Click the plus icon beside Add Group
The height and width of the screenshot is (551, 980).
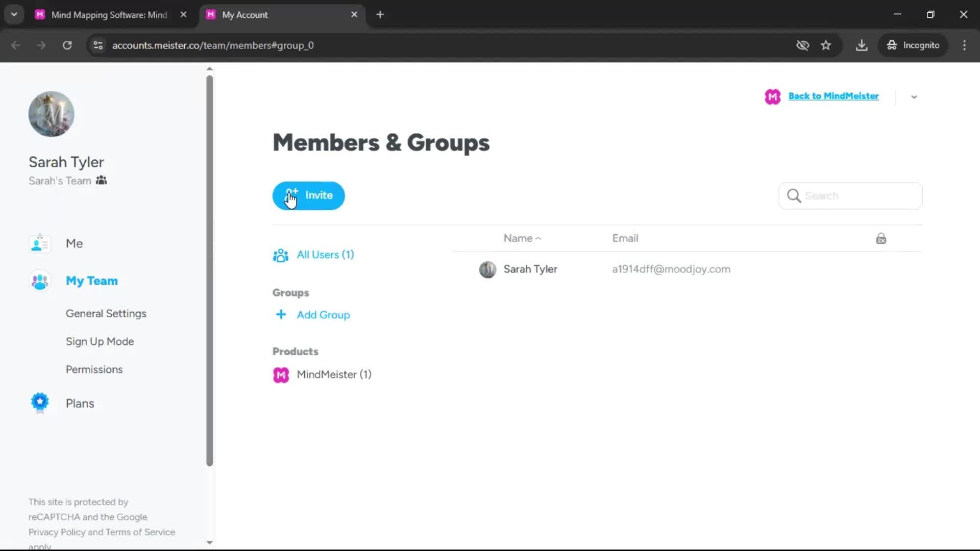(281, 314)
